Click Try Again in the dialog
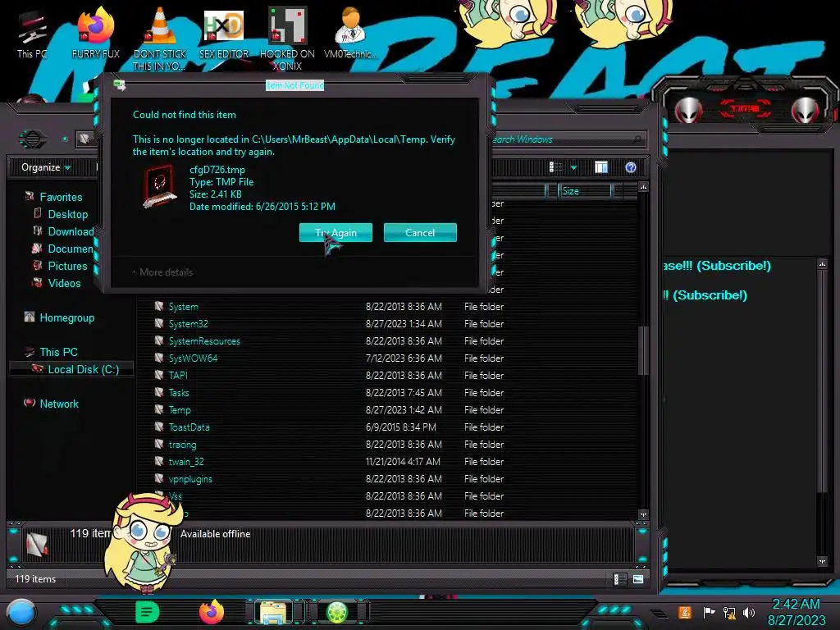 coord(336,232)
